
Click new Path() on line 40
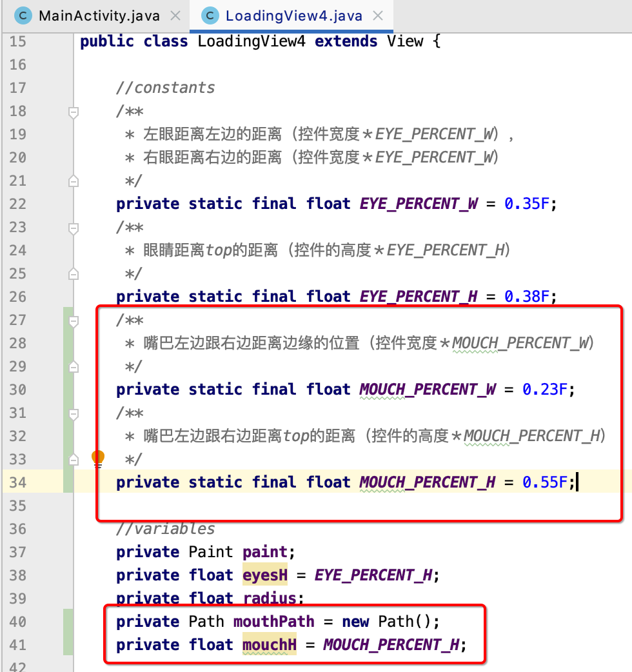(x=387, y=622)
